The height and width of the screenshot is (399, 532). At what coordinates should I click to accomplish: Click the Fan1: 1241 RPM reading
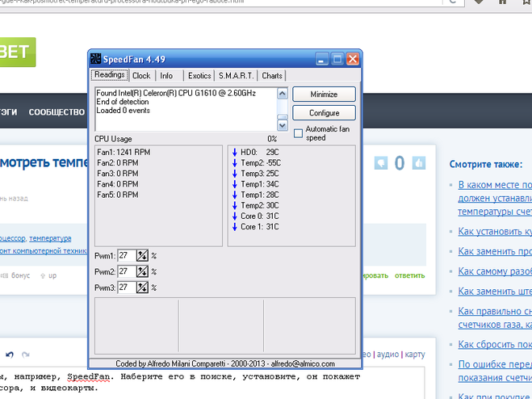coord(124,152)
